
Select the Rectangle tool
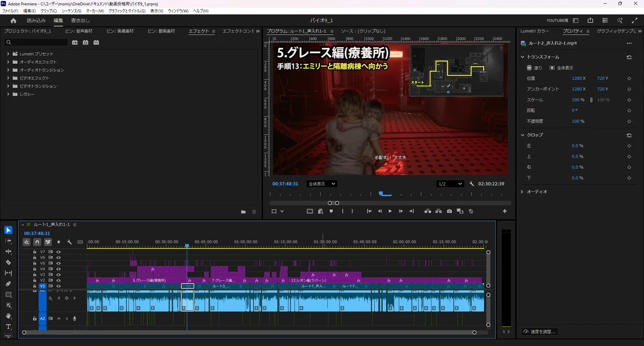point(9,295)
